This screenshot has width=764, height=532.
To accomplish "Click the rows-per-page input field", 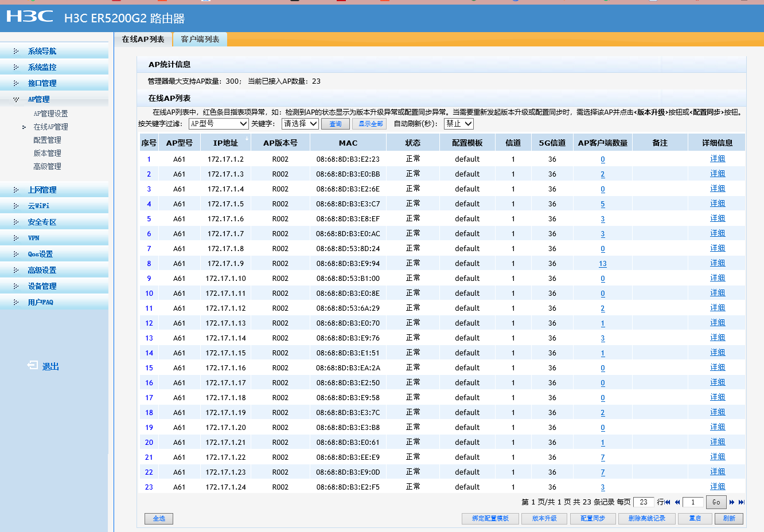I will pyautogui.click(x=644, y=502).
